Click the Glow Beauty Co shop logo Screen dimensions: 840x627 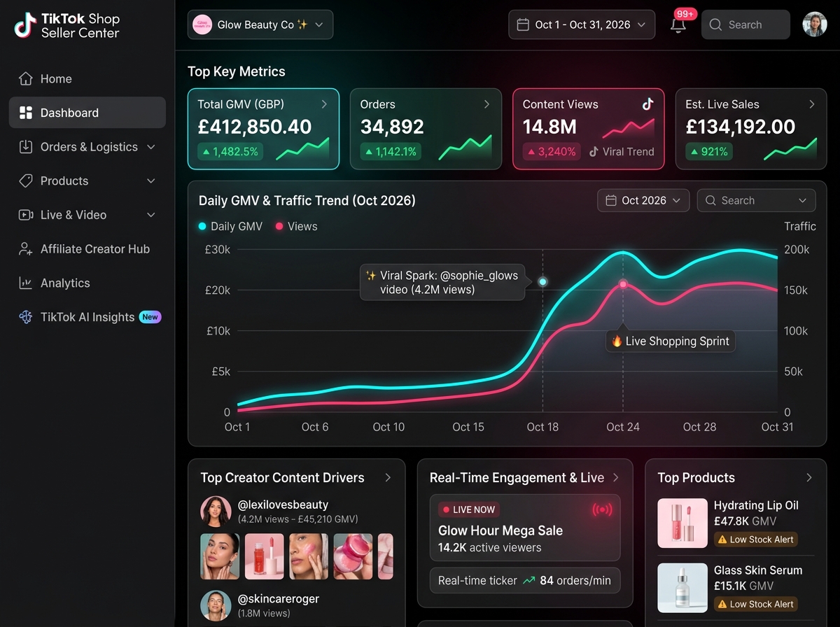202,24
